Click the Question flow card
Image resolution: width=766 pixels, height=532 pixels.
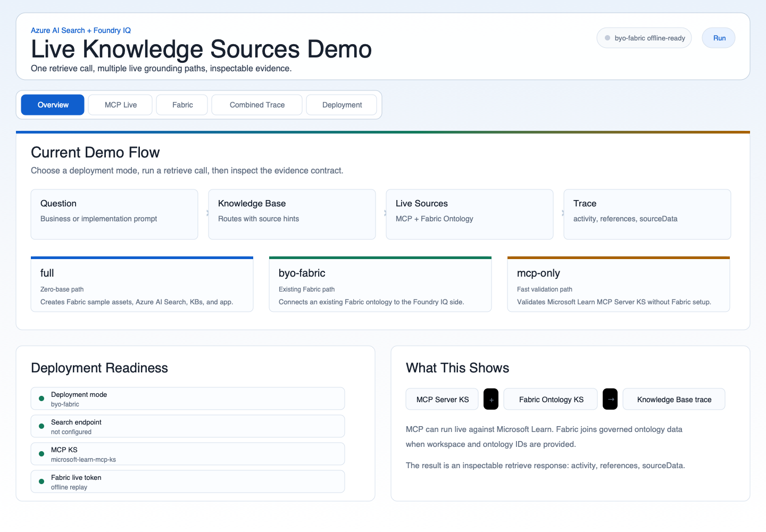pos(114,214)
